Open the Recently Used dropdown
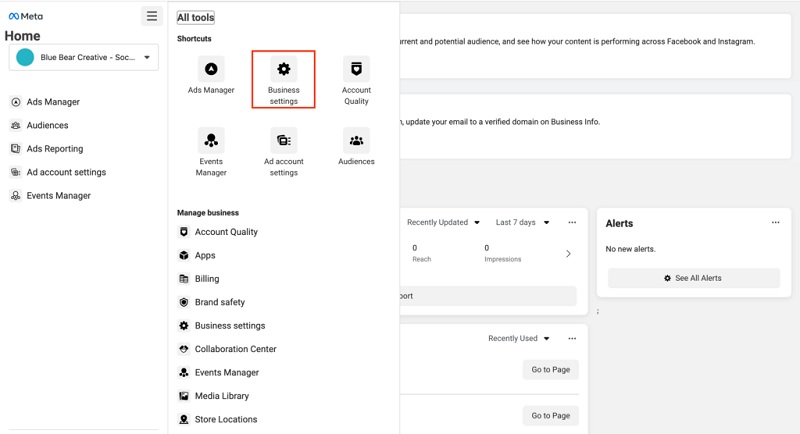This screenshot has height=434, width=800. [518, 339]
